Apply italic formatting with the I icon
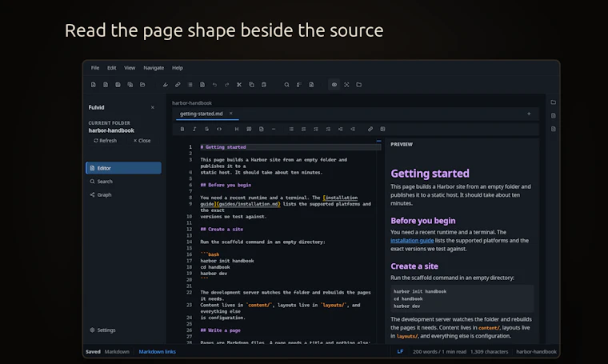608x364 pixels. click(194, 129)
